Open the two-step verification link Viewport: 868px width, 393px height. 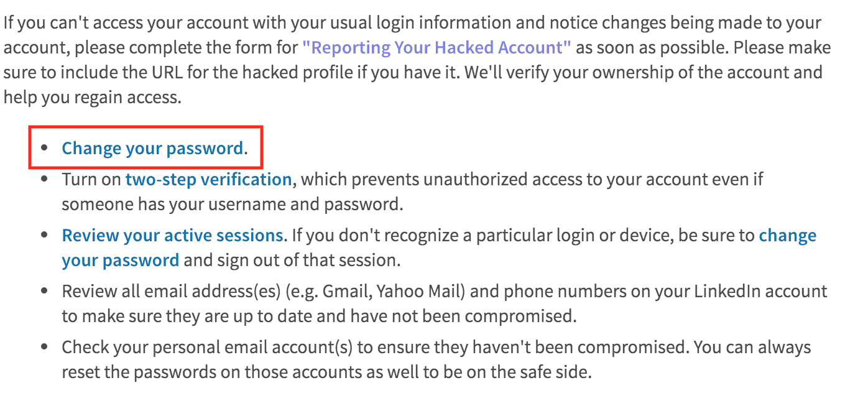[x=208, y=180]
